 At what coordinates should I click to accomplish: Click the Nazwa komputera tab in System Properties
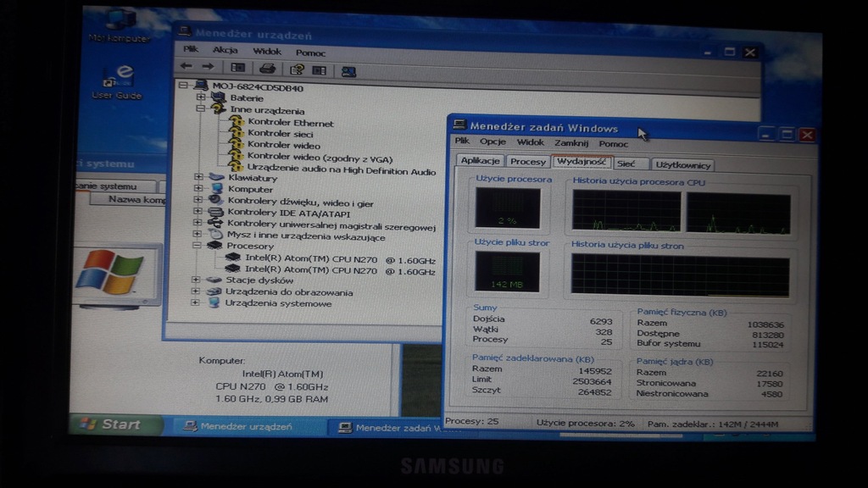[127, 199]
